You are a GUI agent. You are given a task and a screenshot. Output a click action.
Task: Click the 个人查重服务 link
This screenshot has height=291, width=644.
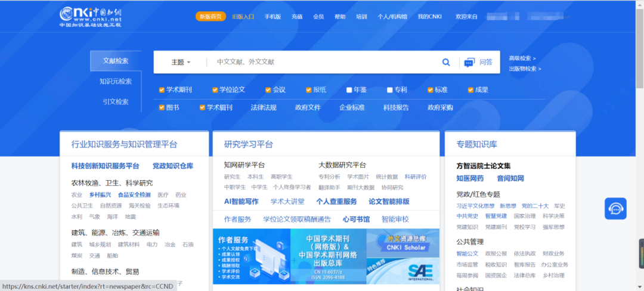(x=336, y=201)
